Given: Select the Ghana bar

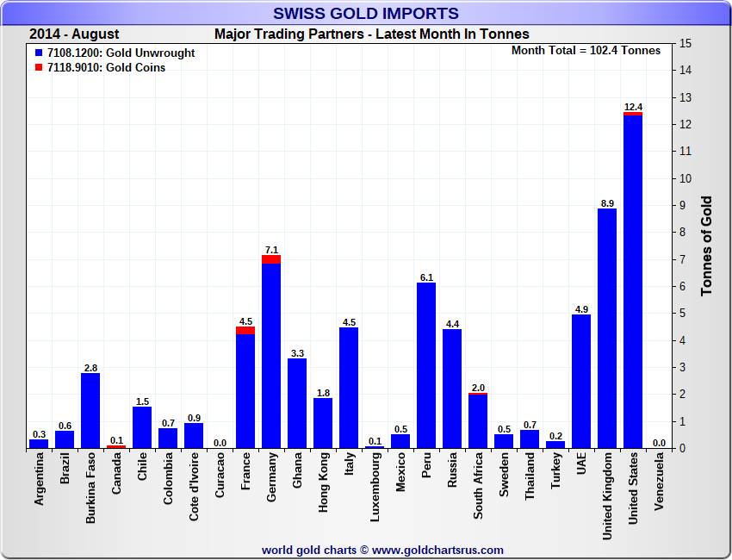Looking at the screenshot, I should (297, 402).
